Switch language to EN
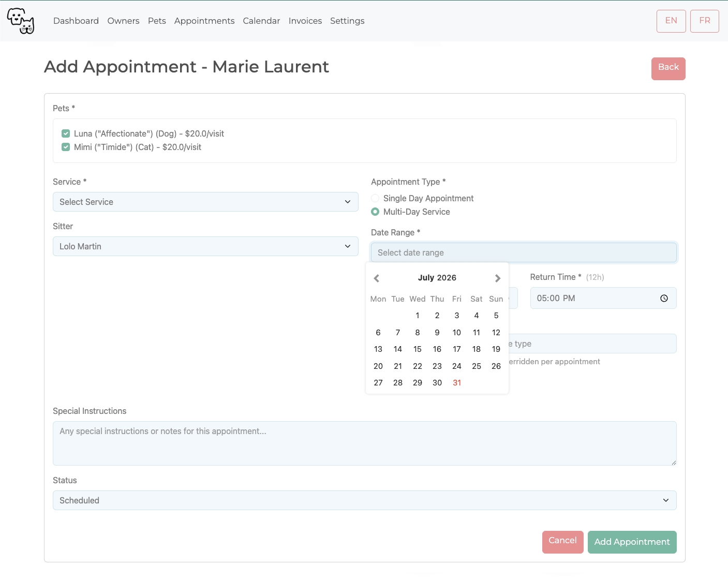Screen dimensions: 728x581 tap(671, 21)
